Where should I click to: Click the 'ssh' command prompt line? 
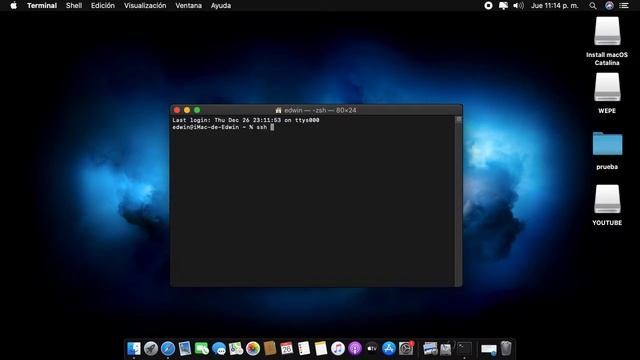(223, 127)
